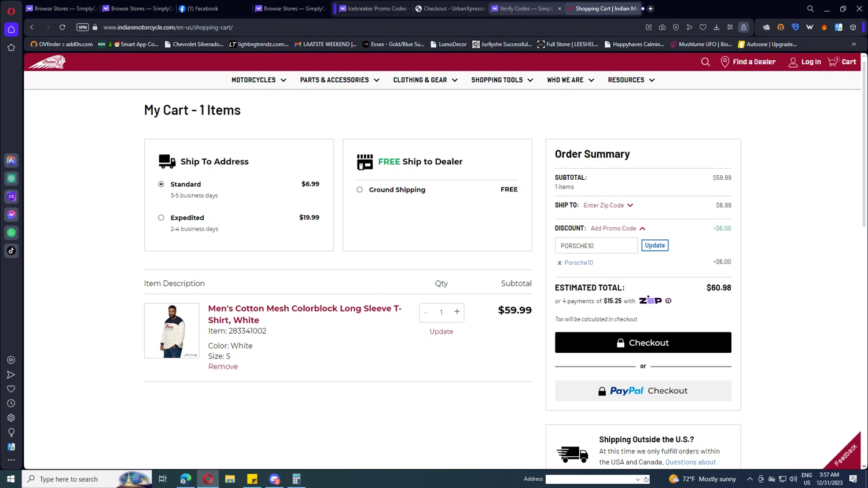This screenshot has width=868, height=488.
Task: Select Expedited shipping option
Action: [x=161, y=218]
